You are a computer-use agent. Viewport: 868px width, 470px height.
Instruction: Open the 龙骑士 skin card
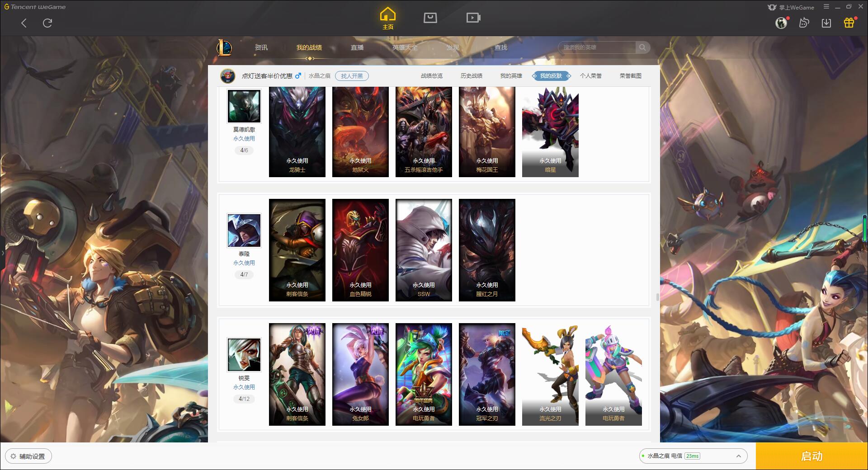297,132
